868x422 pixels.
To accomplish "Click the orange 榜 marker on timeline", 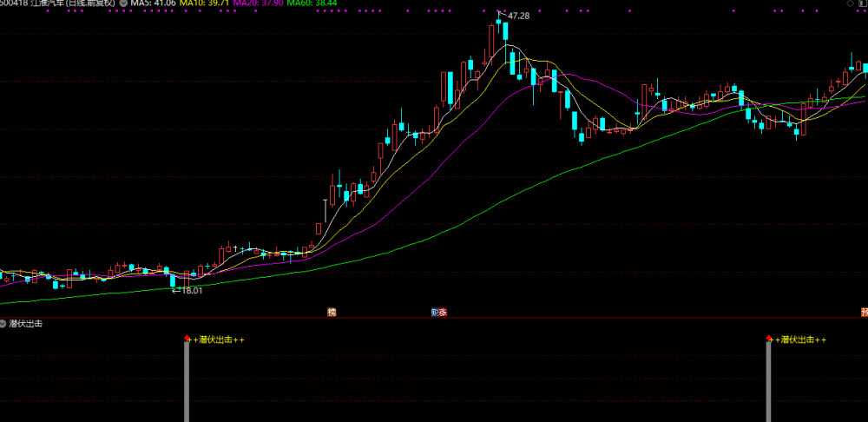I will pos(332,313).
